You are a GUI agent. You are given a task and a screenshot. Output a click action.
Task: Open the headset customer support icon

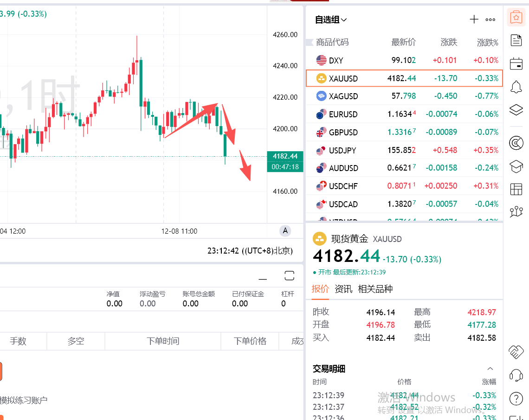[516, 375]
